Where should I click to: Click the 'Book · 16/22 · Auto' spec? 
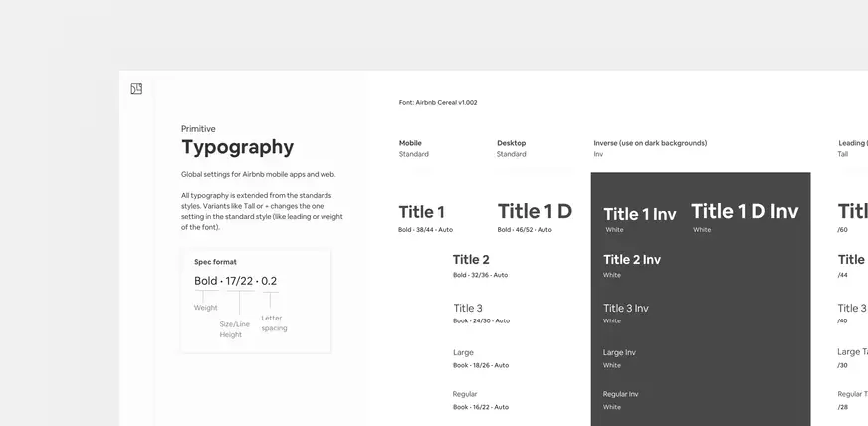click(x=481, y=407)
